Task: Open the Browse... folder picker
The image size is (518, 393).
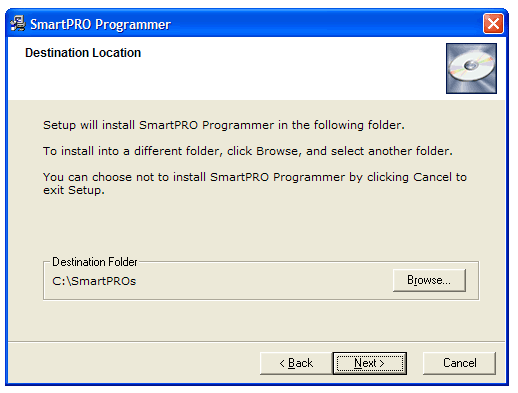Action: click(x=429, y=280)
